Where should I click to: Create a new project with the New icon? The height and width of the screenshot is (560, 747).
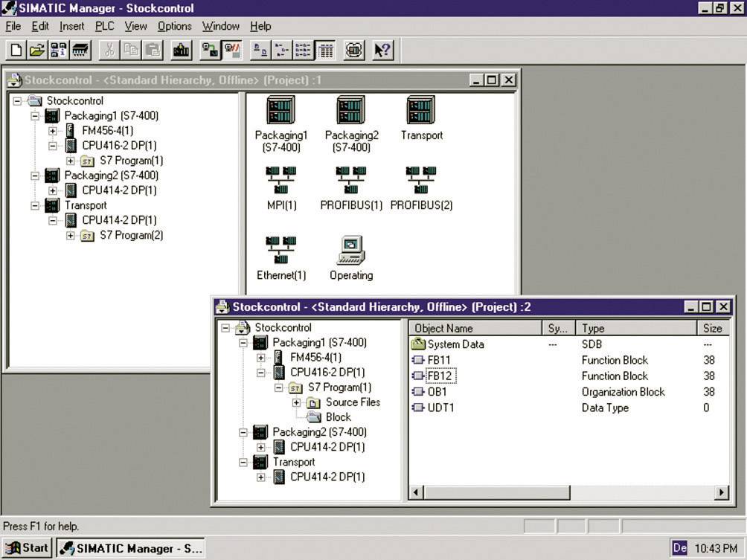pos(16,50)
